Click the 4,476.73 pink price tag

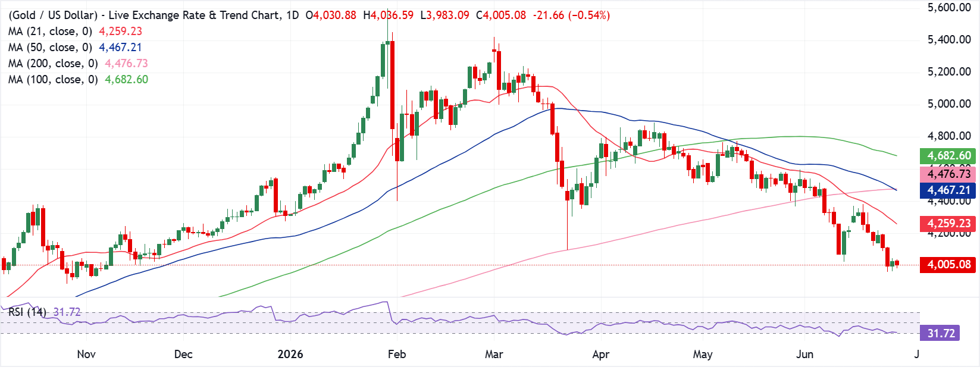tap(948, 174)
